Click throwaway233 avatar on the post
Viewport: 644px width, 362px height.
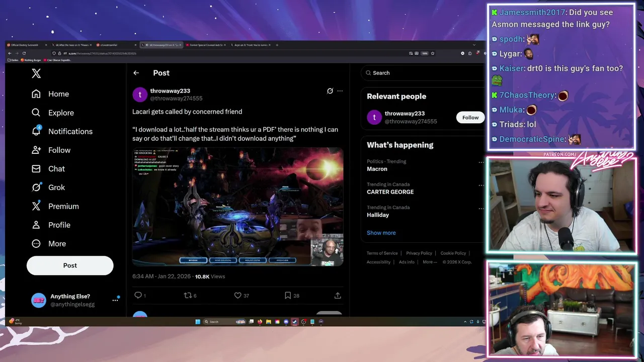coord(140,95)
